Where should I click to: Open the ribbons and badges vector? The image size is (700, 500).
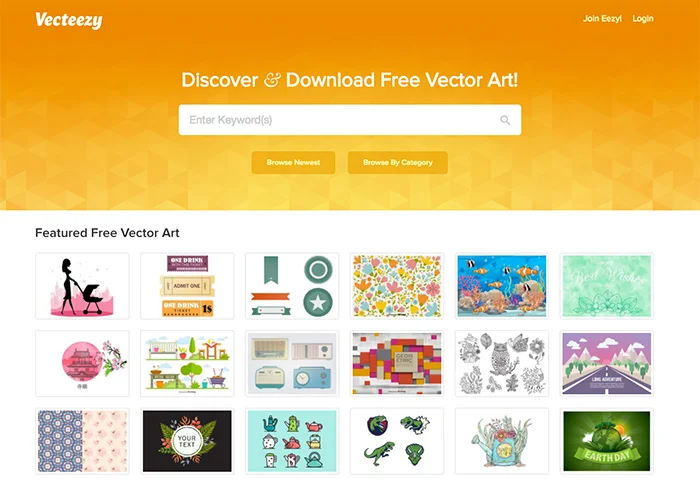tap(292, 286)
